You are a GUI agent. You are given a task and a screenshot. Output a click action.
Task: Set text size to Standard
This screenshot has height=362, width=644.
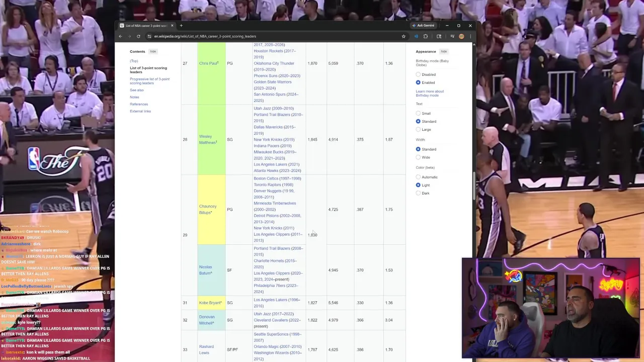(x=418, y=122)
